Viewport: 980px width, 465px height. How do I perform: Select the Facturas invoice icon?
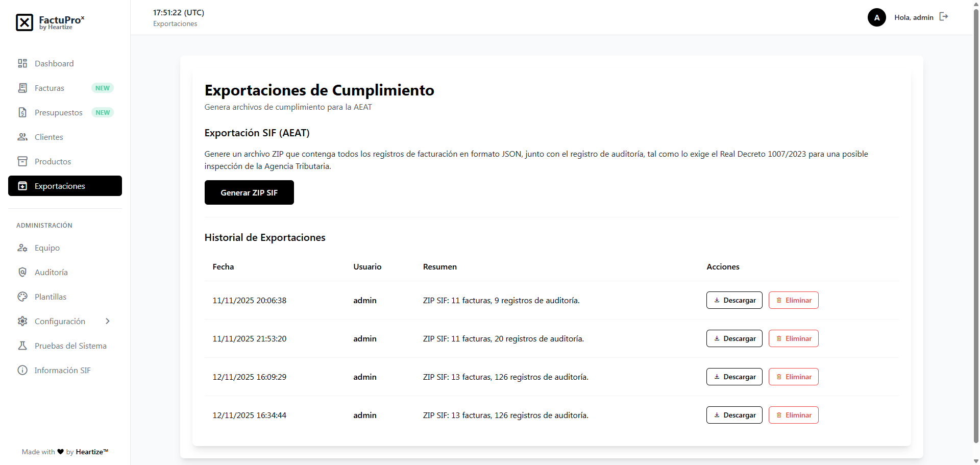(x=22, y=88)
